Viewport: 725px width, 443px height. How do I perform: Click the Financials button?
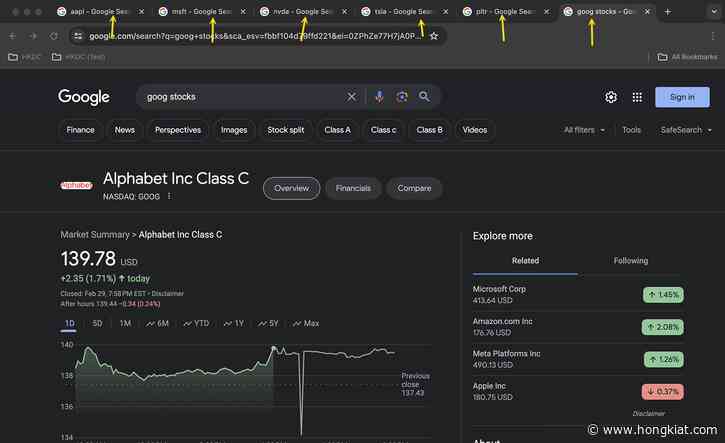coord(353,188)
